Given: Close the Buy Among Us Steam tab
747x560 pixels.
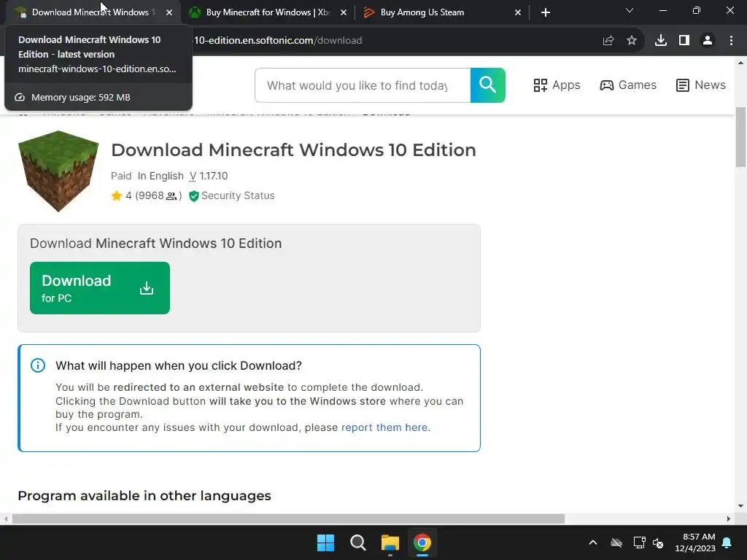Looking at the screenshot, I should 518,12.
